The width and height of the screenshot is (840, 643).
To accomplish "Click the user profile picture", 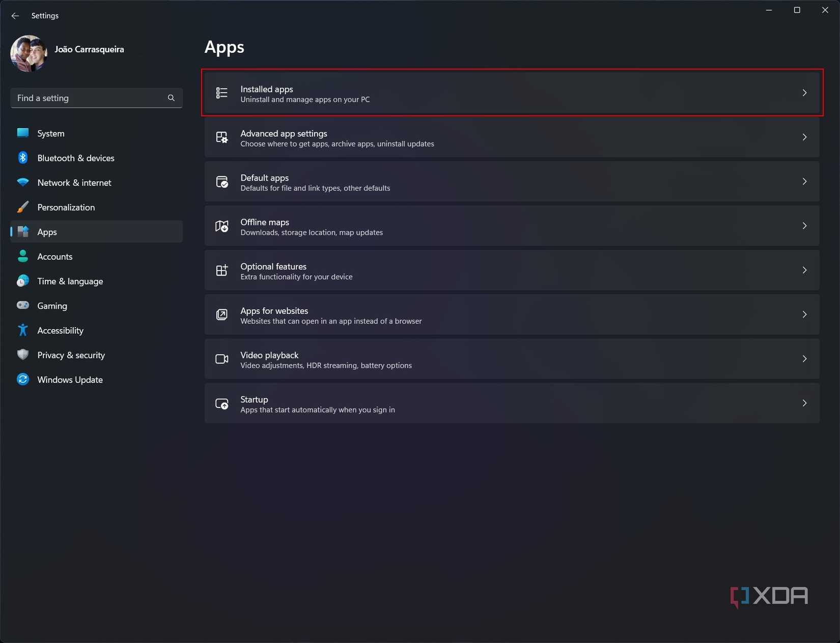I will (x=29, y=53).
